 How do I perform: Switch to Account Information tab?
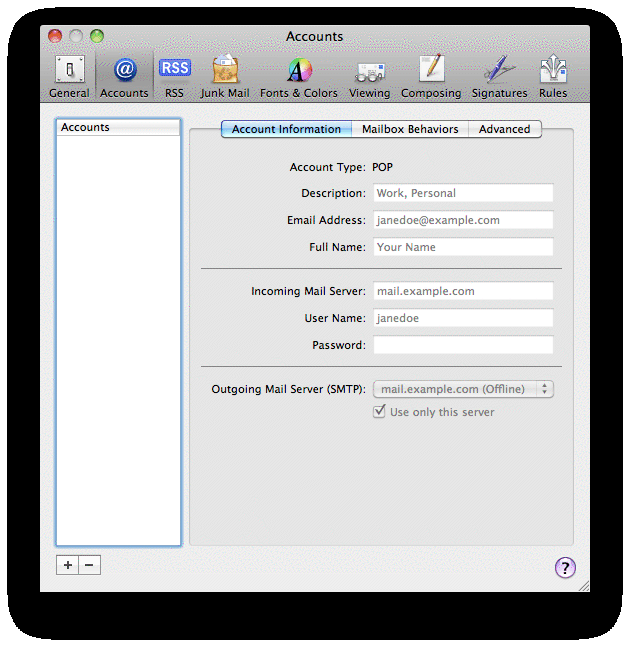pos(286,129)
